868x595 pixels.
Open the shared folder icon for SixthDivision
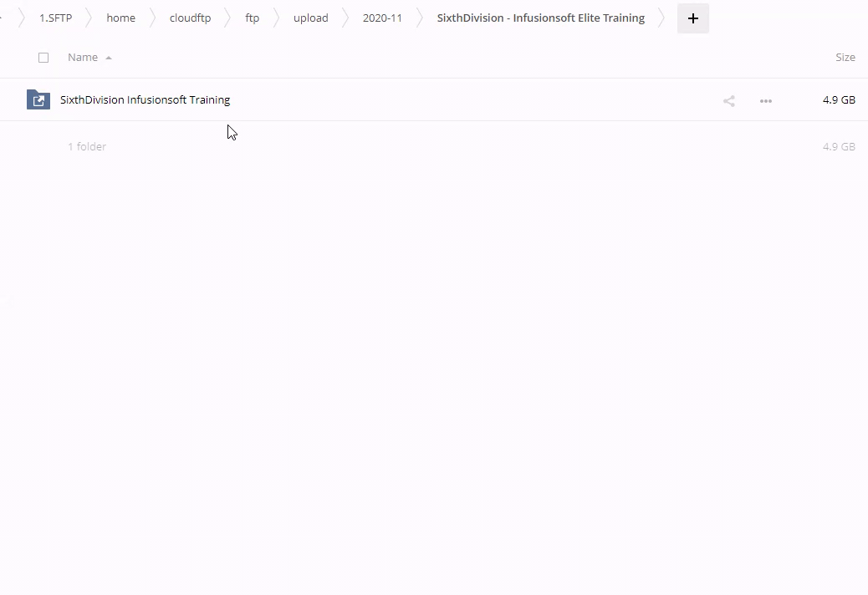coord(38,100)
